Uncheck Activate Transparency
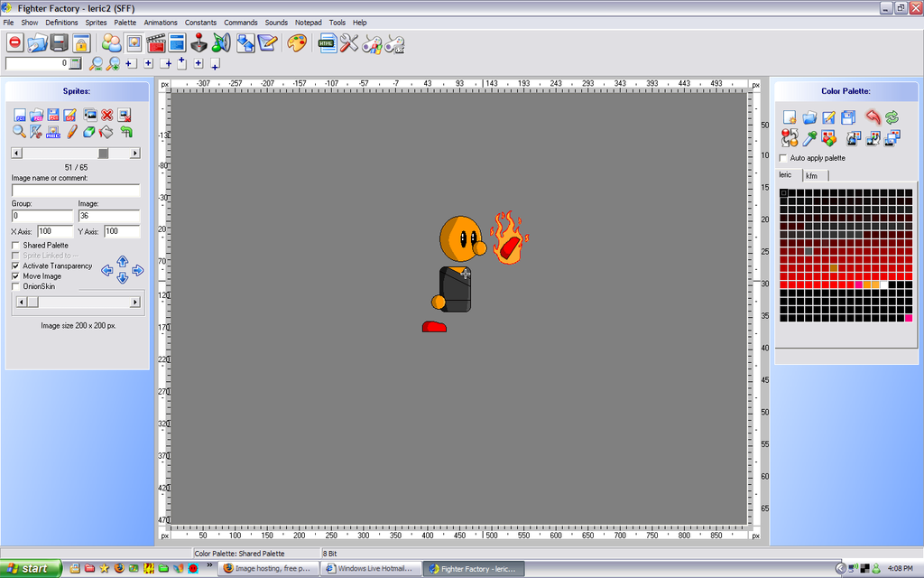Screen dimensions: 924x578 click(x=16, y=266)
